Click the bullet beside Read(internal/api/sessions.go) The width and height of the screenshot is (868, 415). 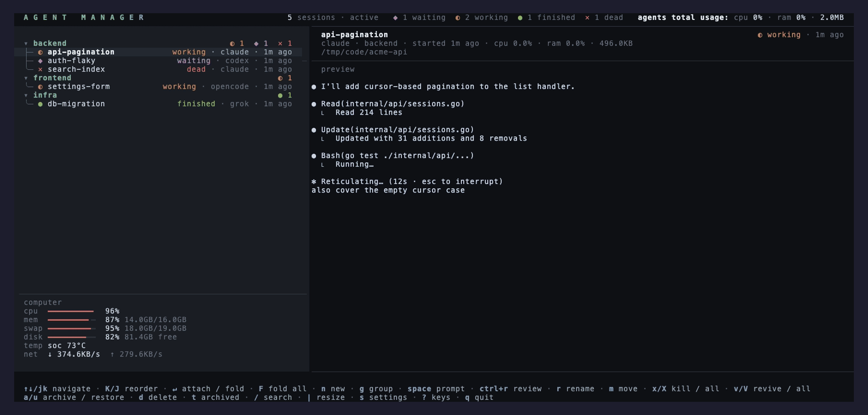[x=314, y=104]
